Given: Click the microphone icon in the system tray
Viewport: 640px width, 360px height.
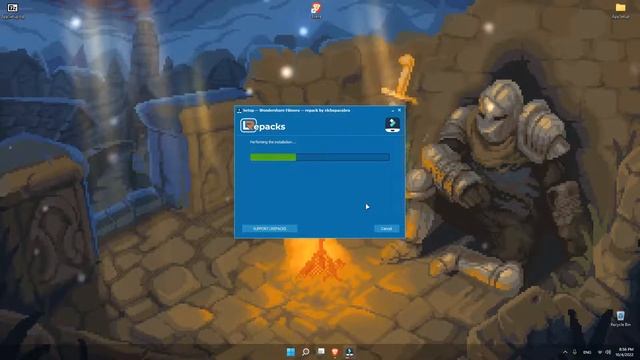Looking at the screenshot, I should click(x=575, y=352).
